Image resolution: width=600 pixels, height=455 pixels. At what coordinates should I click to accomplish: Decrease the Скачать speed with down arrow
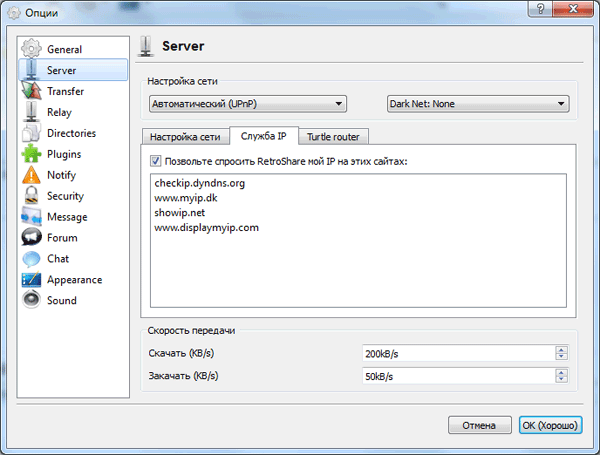(561, 357)
